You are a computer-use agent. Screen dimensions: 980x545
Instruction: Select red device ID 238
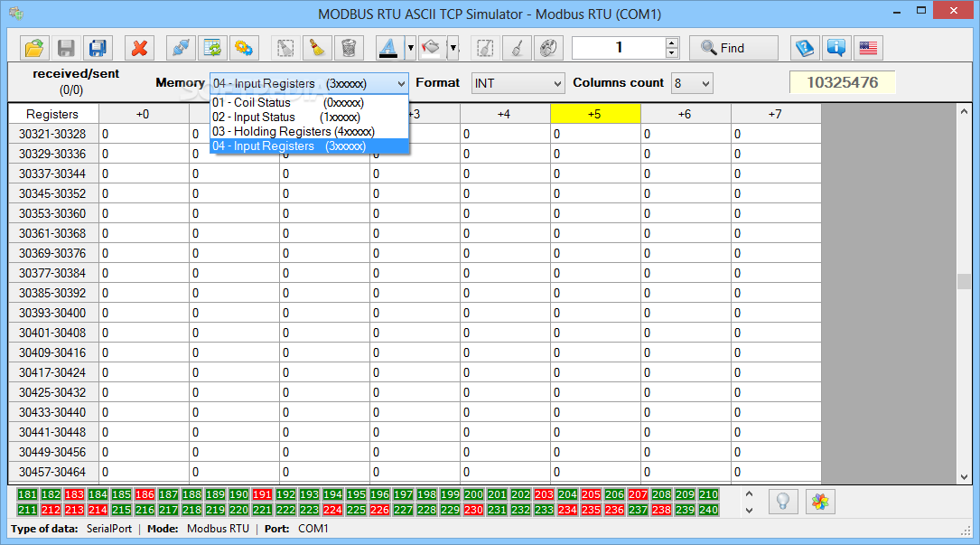point(661,510)
